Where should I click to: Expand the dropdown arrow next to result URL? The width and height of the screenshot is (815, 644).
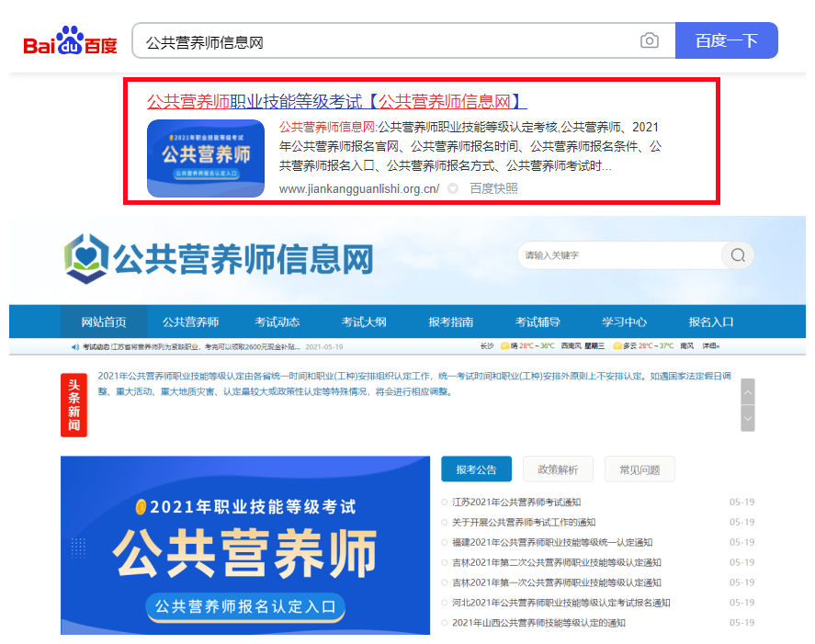(x=453, y=188)
